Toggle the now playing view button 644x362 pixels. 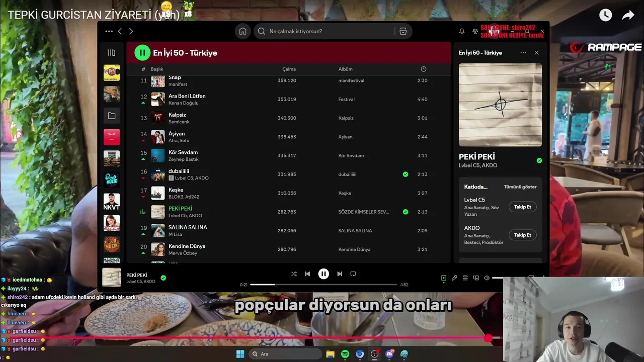click(443, 278)
